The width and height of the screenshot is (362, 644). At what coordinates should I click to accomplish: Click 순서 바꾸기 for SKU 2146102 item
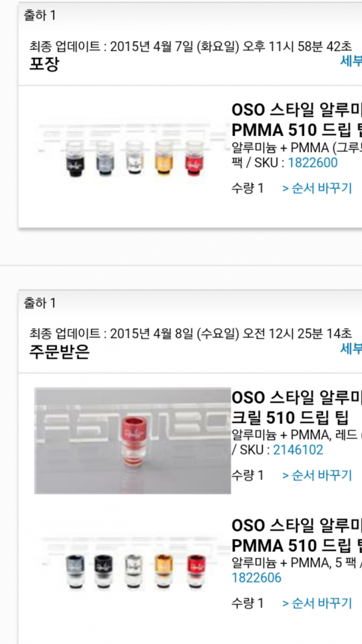coord(317,476)
